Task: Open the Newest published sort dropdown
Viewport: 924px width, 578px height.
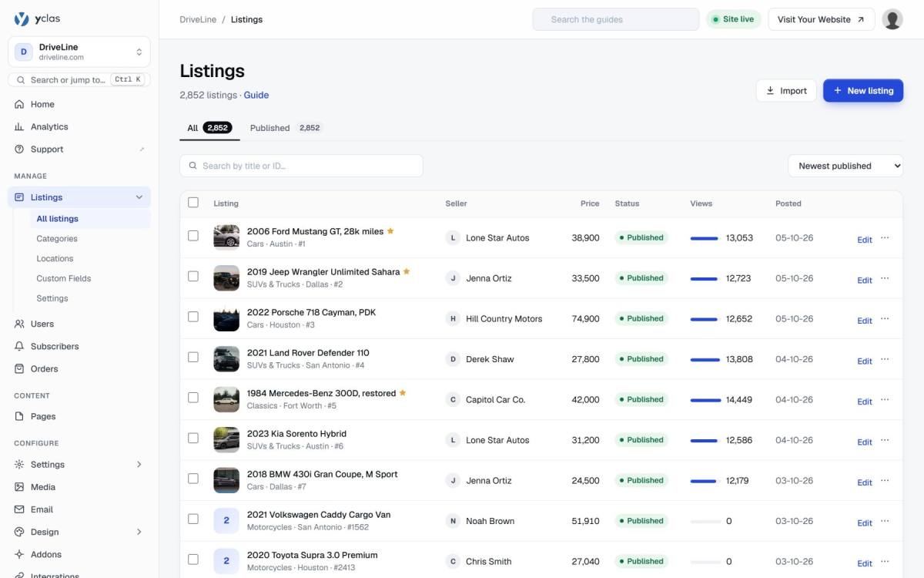Action: [845, 166]
